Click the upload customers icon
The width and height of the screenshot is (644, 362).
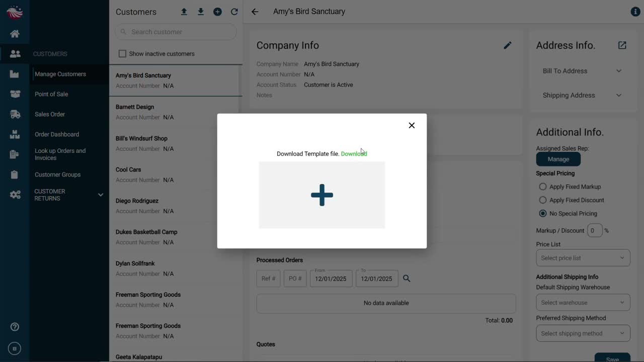(x=184, y=12)
